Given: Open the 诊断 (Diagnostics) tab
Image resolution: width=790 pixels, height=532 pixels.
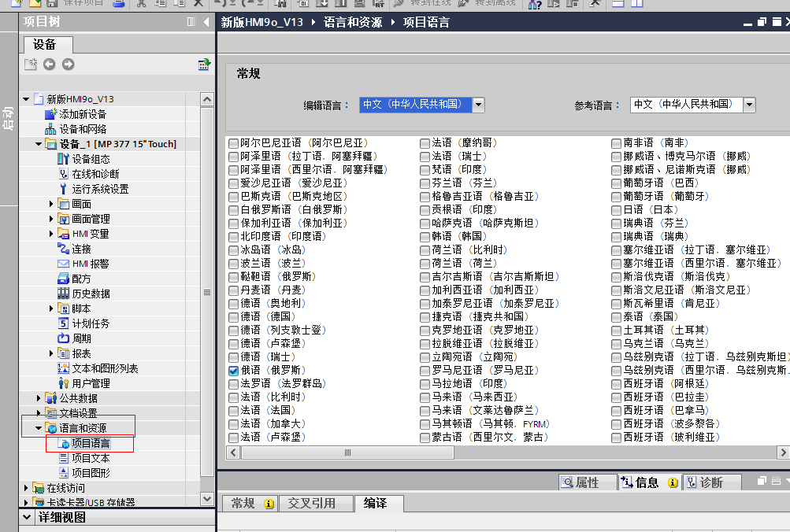Looking at the screenshot, I should [703, 482].
